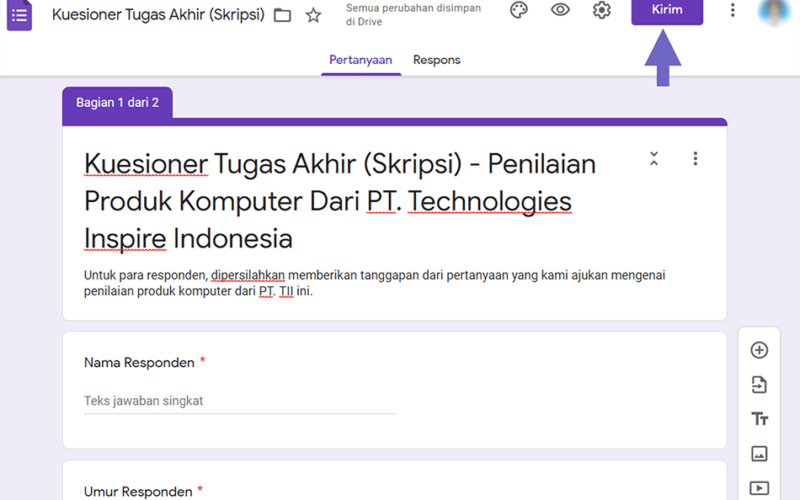Screen dimensions: 800x500
Task: Open the customize theme palette
Action: 519,10
